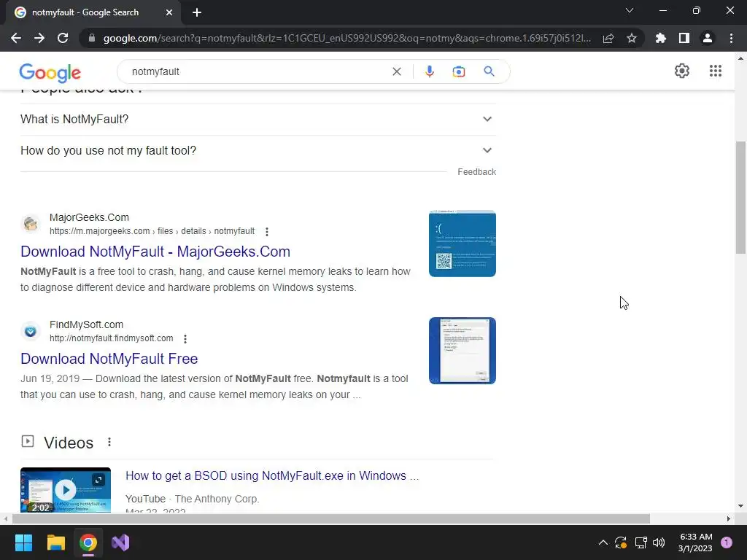Open notification center badge

tap(726, 542)
